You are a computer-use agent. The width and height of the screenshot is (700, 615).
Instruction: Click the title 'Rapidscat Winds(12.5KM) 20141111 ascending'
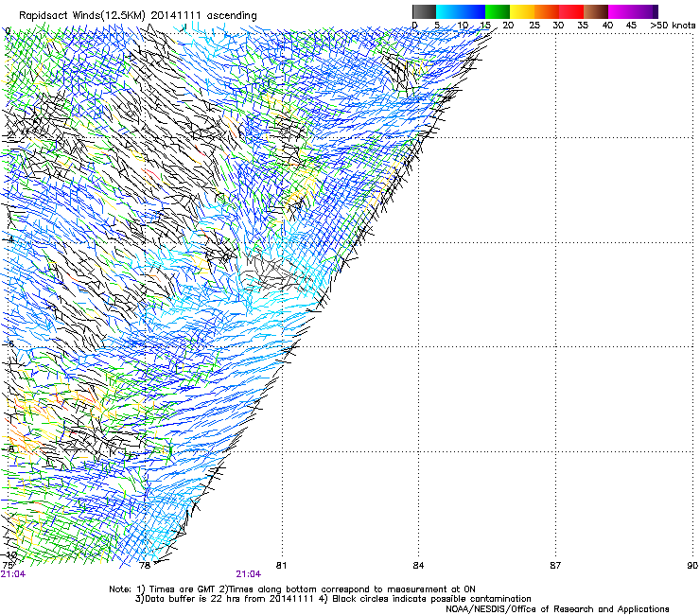[138, 15]
